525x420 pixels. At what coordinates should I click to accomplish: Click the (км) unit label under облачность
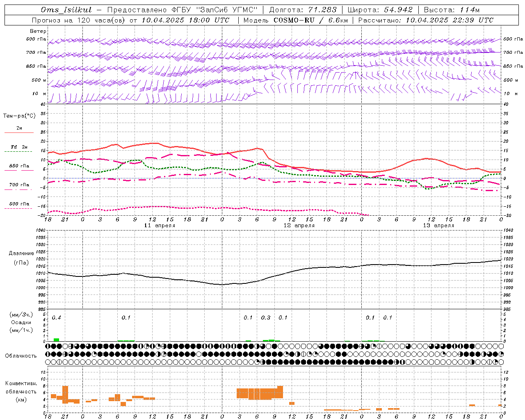[x=21, y=399]
